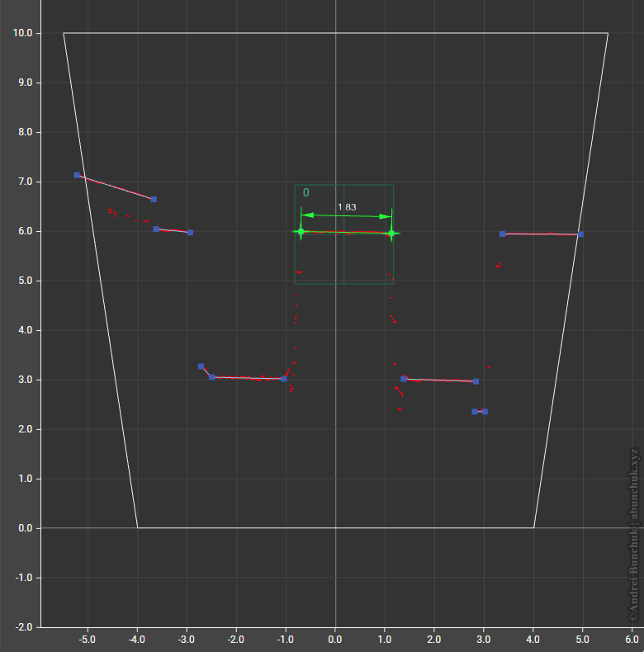Select the 1.83 length measurement label
The width and height of the screenshot is (644, 652).
(347, 207)
